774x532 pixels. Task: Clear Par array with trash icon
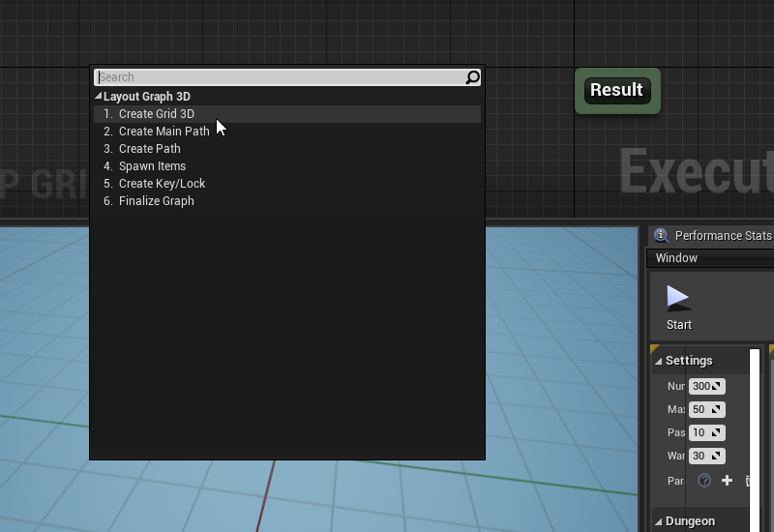(748, 481)
